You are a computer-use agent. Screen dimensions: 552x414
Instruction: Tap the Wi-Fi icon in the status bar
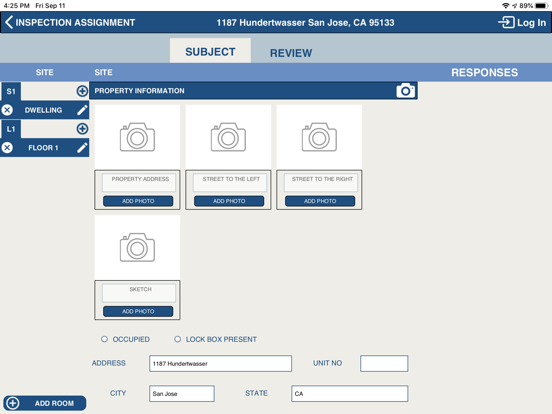506,6
